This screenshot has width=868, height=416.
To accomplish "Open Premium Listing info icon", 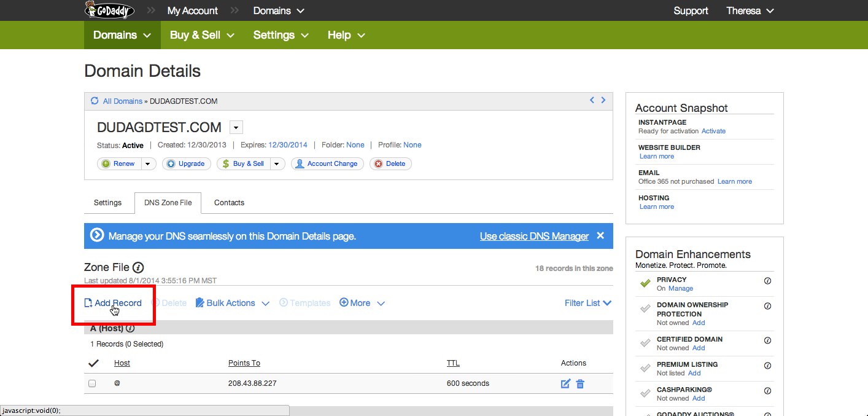I will (x=767, y=365).
